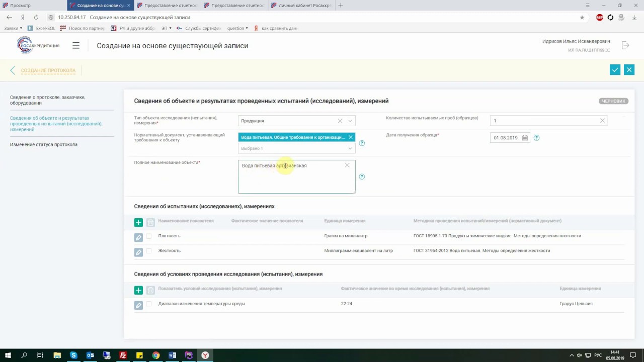Close the Создание на основе browser tab
This screenshot has width=644, height=362.
click(129, 6)
